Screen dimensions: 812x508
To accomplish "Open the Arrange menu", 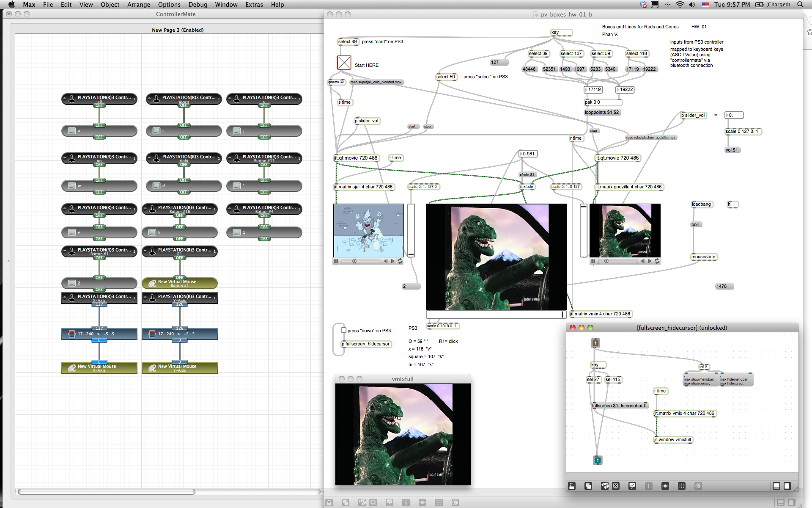I will (x=139, y=5).
